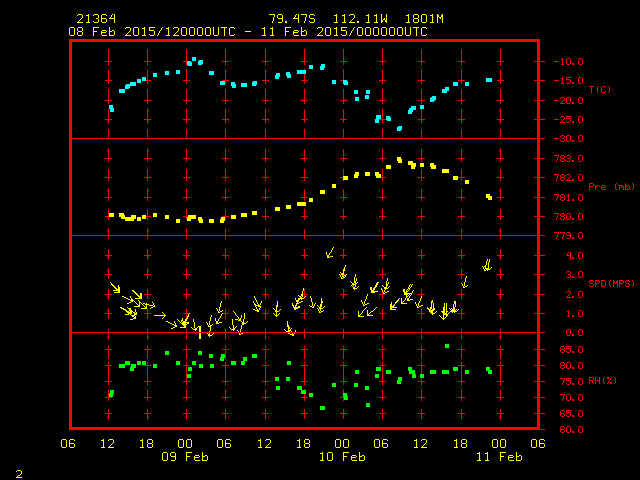Click the RH(%) humidity axis label
Screen dimensions: 640x480
coord(602,381)
